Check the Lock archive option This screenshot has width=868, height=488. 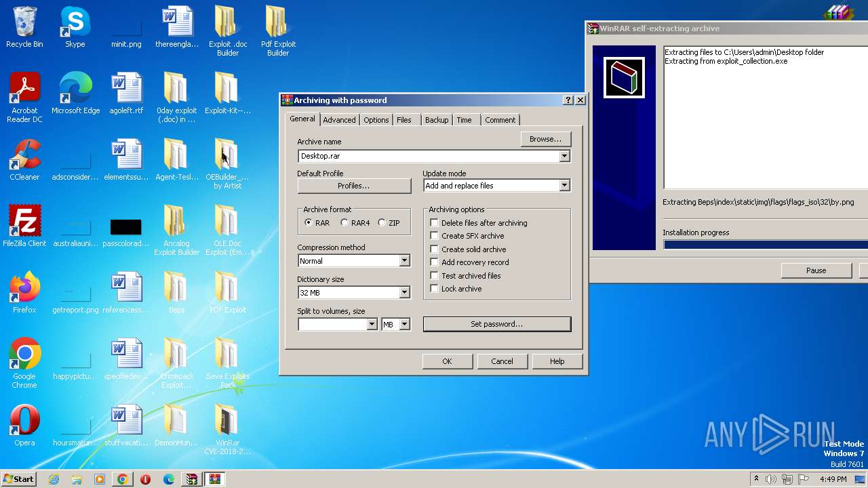pos(434,289)
